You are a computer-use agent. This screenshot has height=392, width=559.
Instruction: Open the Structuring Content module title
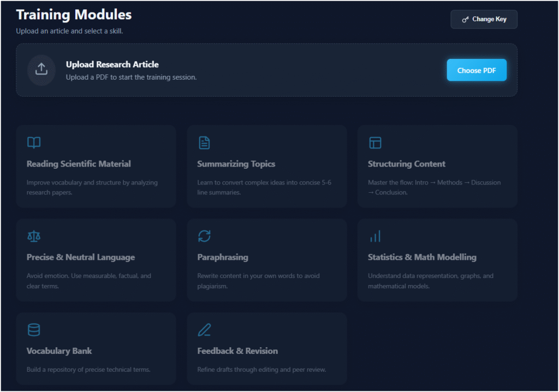tap(406, 164)
